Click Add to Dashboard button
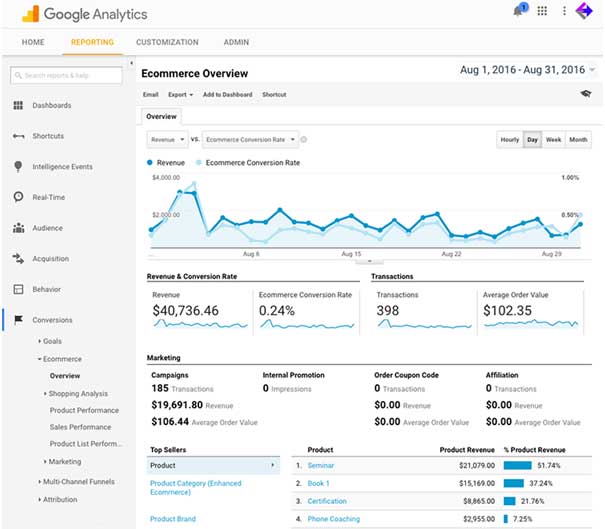The image size is (605, 529). 227,94
